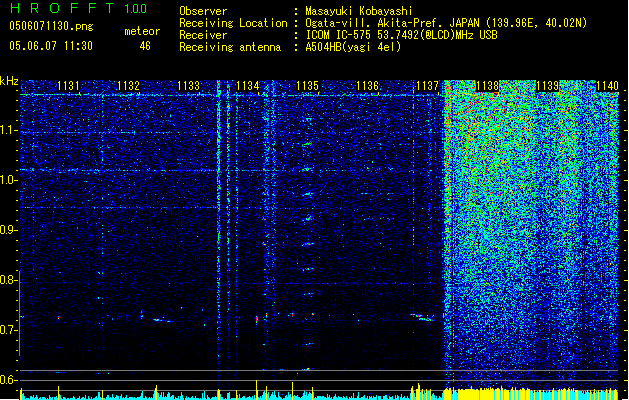Image resolution: width=629 pixels, height=400 pixels.
Task: Click time marker 1135 on spectrogram
Action: (x=307, y=85)
